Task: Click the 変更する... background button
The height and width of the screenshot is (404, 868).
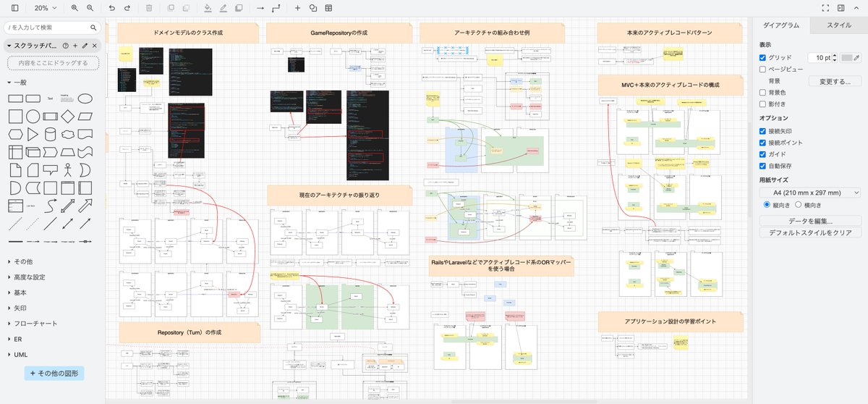Action: click(x=835, y=81)
